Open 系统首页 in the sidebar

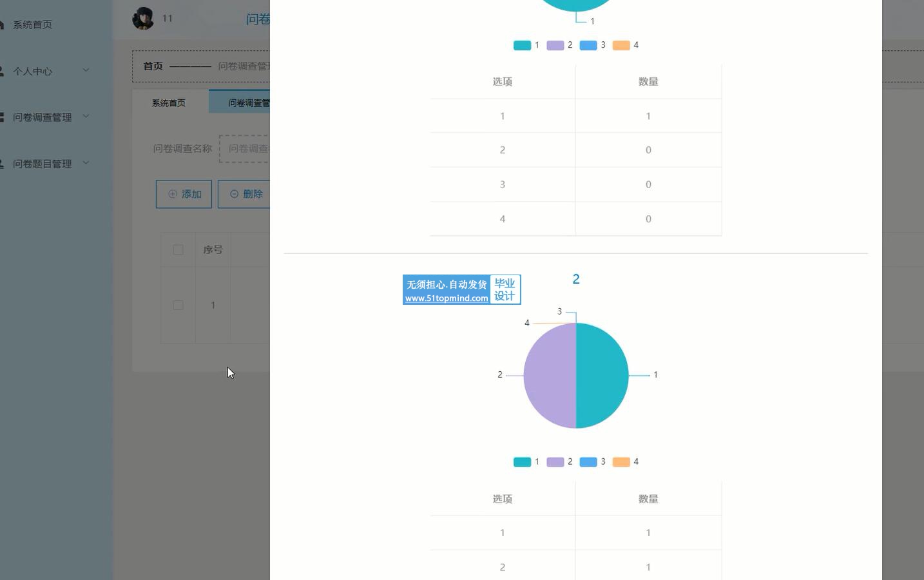[x=32, y=24]
